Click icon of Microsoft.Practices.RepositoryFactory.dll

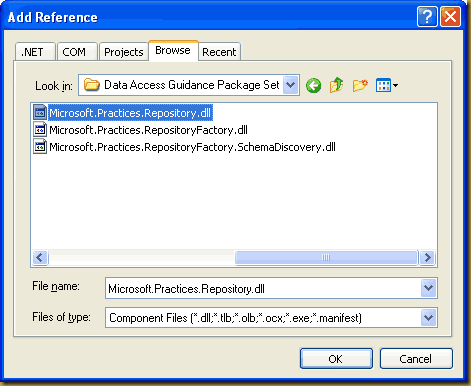40,130
